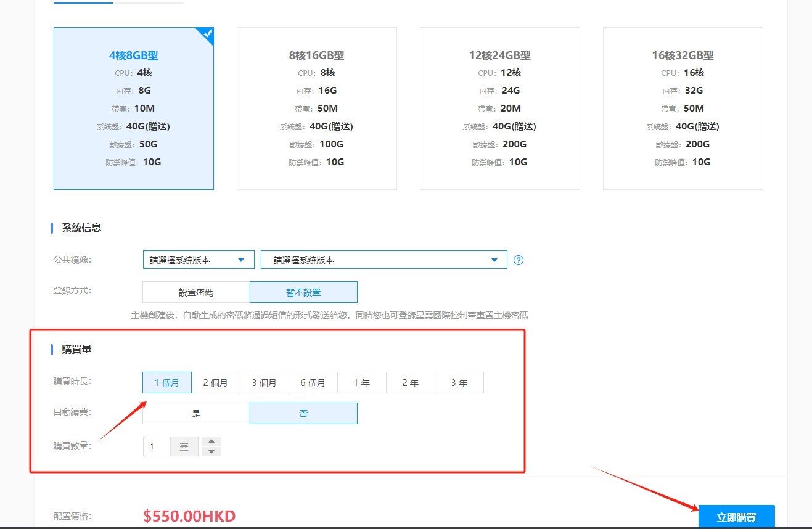
Task: Click the 購買時長 label
Action: tap(72, 381)
